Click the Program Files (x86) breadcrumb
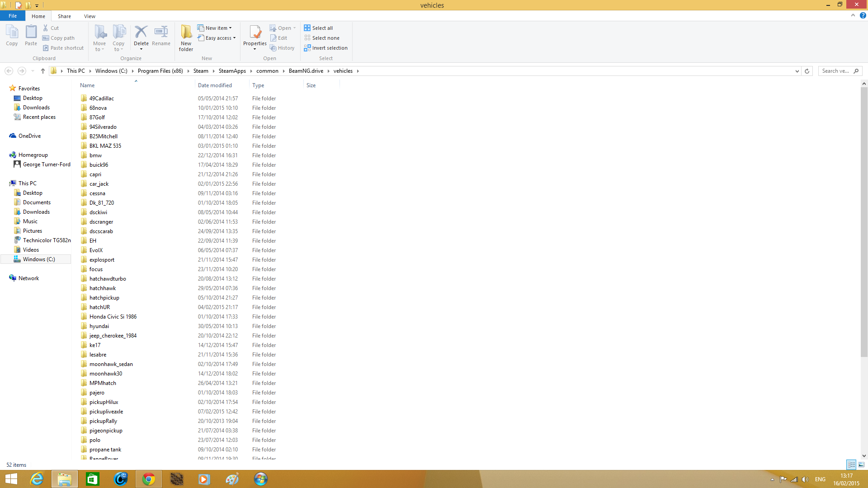The width and height of the screenshot is (868, 488). (x=160, y=71)
